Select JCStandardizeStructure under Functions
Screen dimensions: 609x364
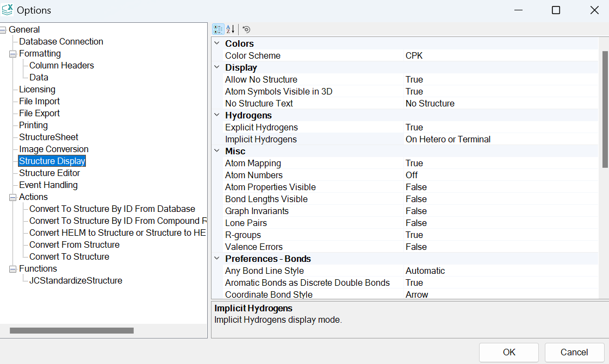(x=76, y=280)
